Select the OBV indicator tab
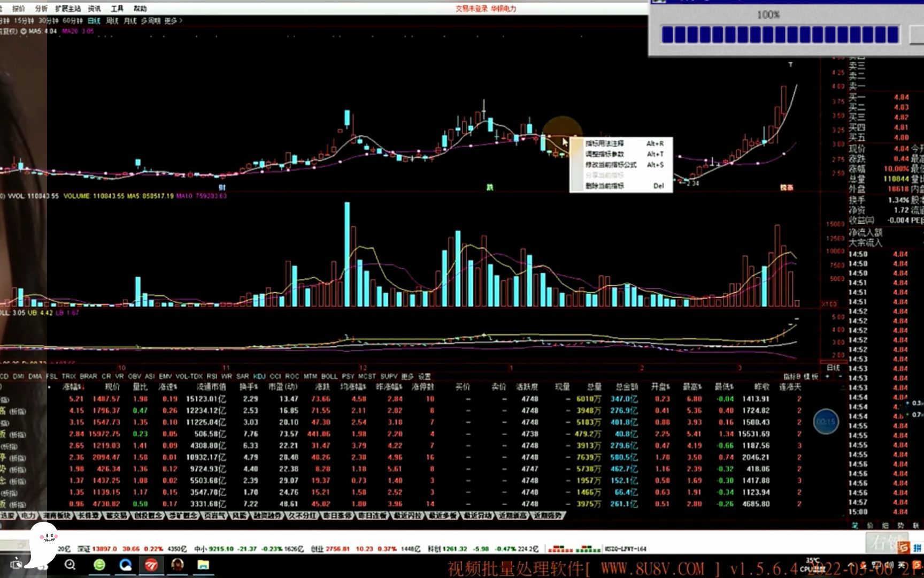 tap(135, 376)
